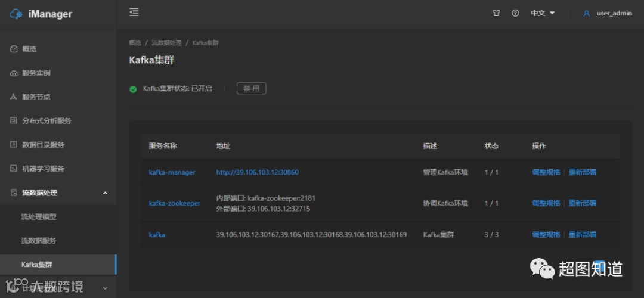This screenshot has height=298, width=644.
Task: Click the iManager cloud logo icon
Action: tap(16, 14)
